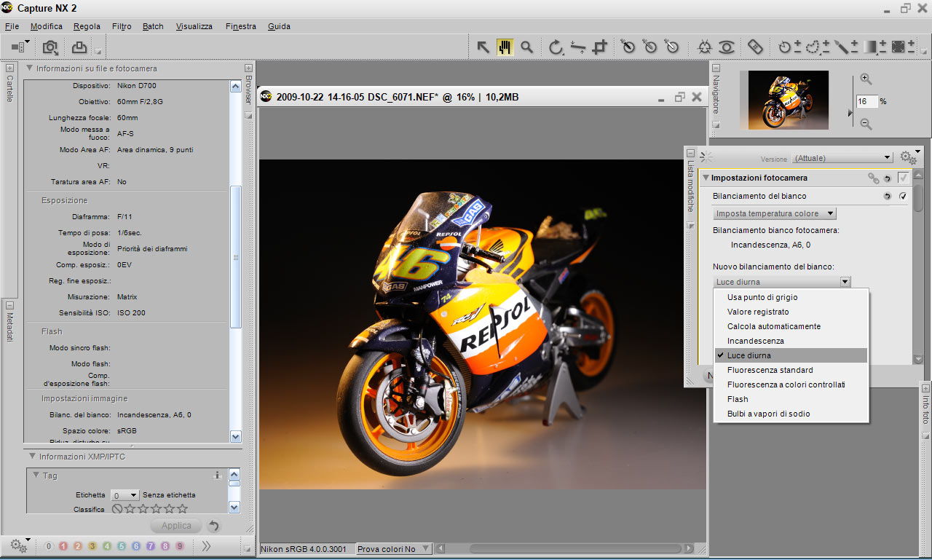Screen dimensions: 932x560
Task: Open the Filtro menu
Action: [x=122, y=26]
